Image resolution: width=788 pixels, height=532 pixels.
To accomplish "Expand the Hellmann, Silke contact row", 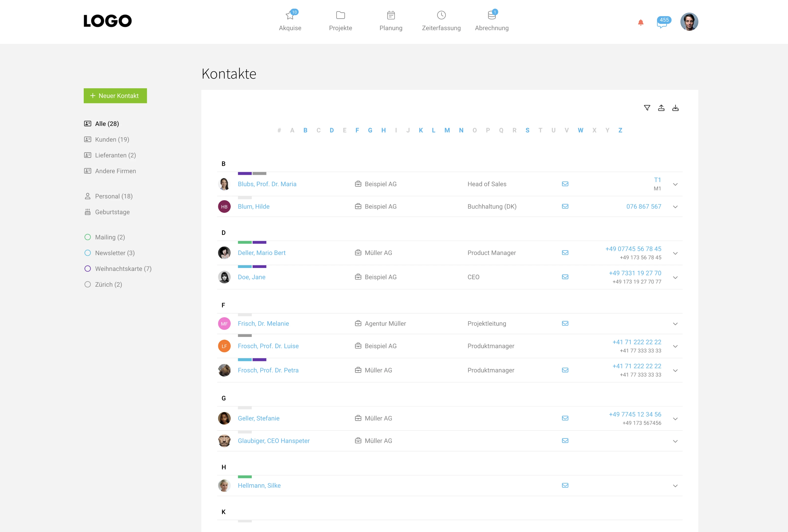I will [x=675, y=486].
